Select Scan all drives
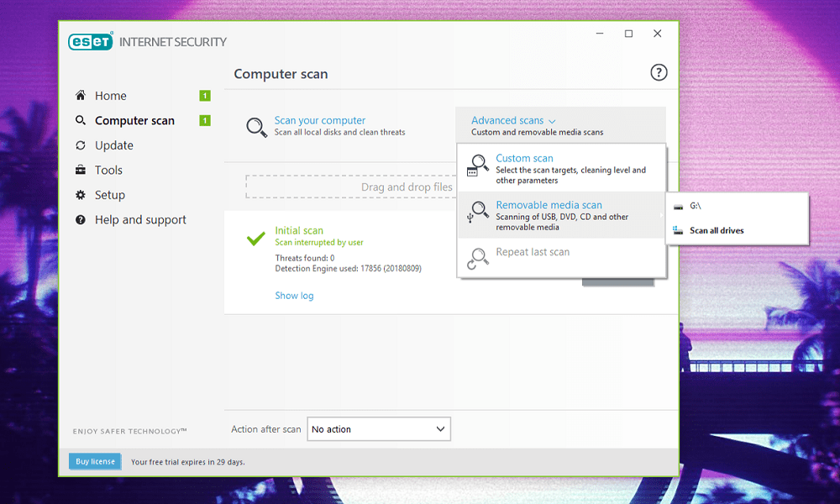The image size is (840, 504). (737, 230)
